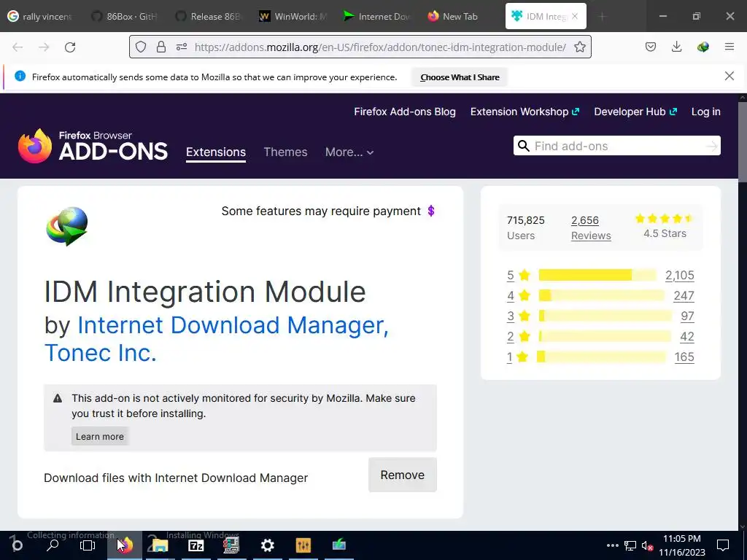Open site permissions icon in address bar
The height and width of the screenshot is (560, 747).
(x=182, y=47)
